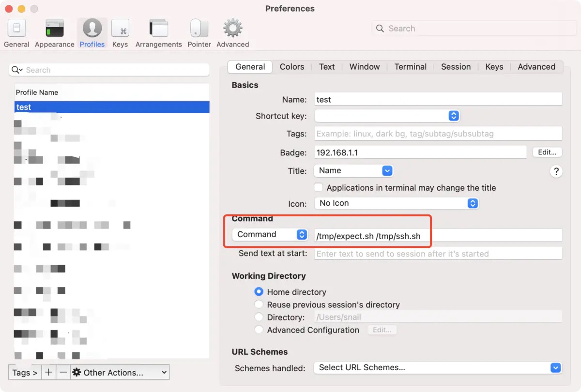
Task: Open the Other Actions menu button
Action: pos(120,372)
